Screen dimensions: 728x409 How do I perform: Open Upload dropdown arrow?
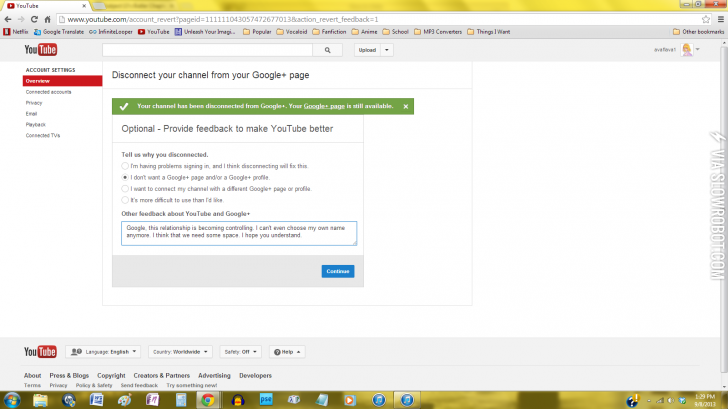[x=387, y=50]
